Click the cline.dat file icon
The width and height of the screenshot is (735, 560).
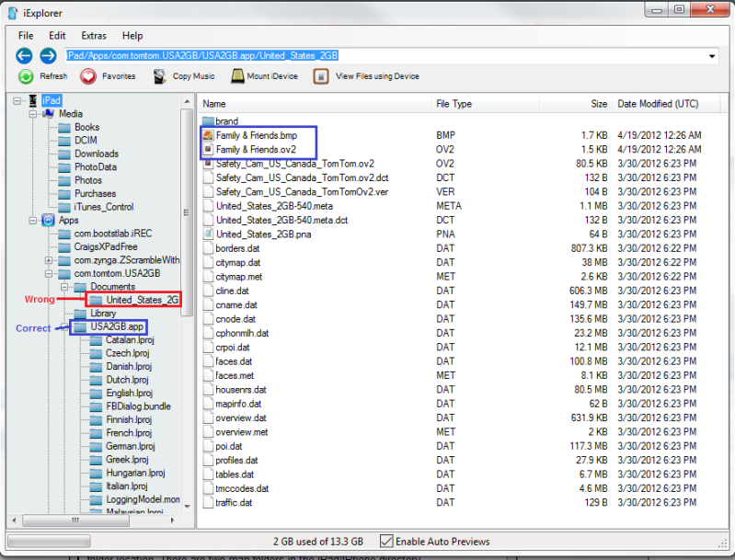(x=208, y=291)
